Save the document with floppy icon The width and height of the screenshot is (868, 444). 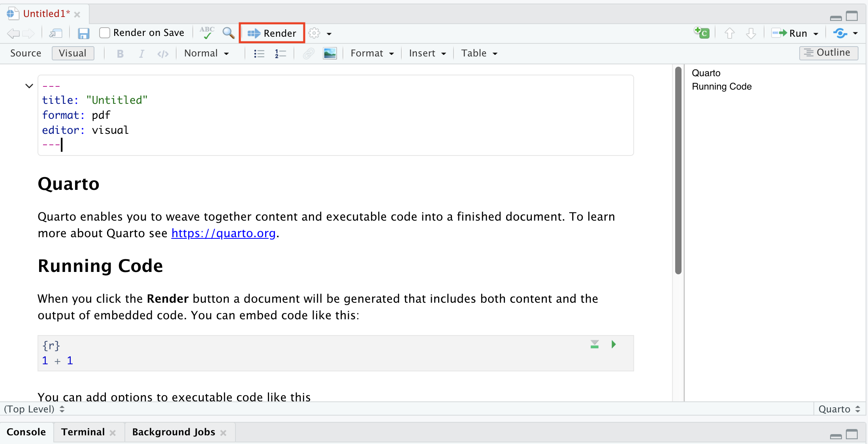click(x=83, y=33)
